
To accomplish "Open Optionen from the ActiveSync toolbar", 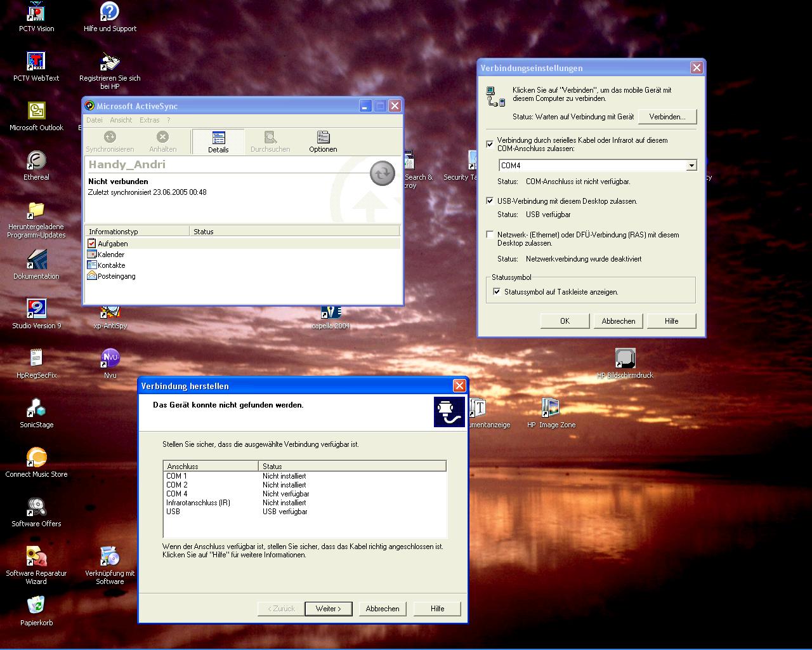I will tap(323, 142).
